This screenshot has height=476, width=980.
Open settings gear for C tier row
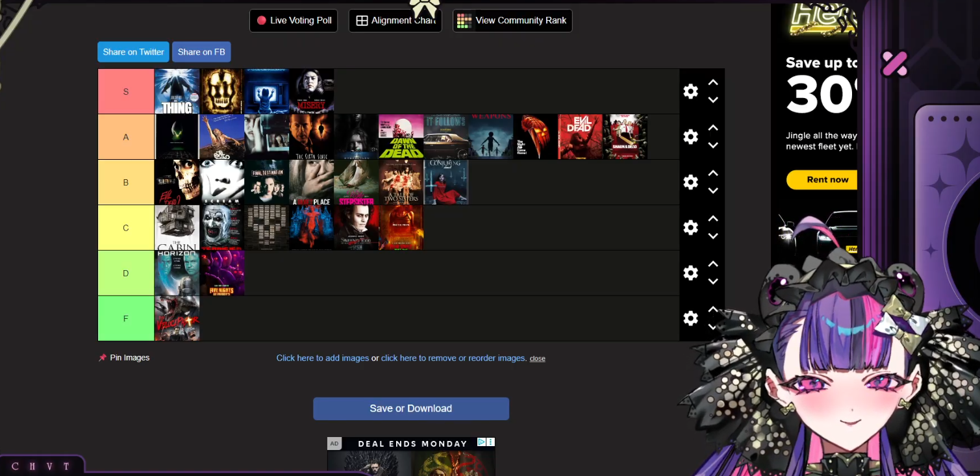(x=690, y=228)
